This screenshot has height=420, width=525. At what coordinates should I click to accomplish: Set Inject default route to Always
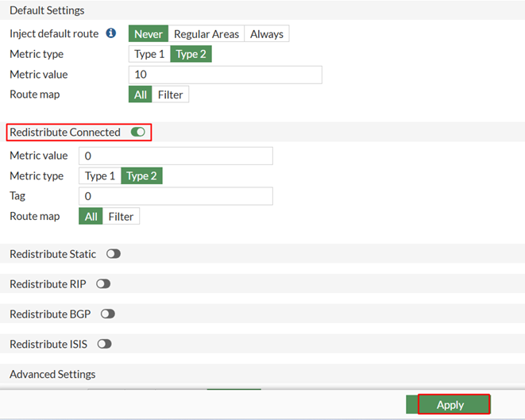click(x=267, y=34)
